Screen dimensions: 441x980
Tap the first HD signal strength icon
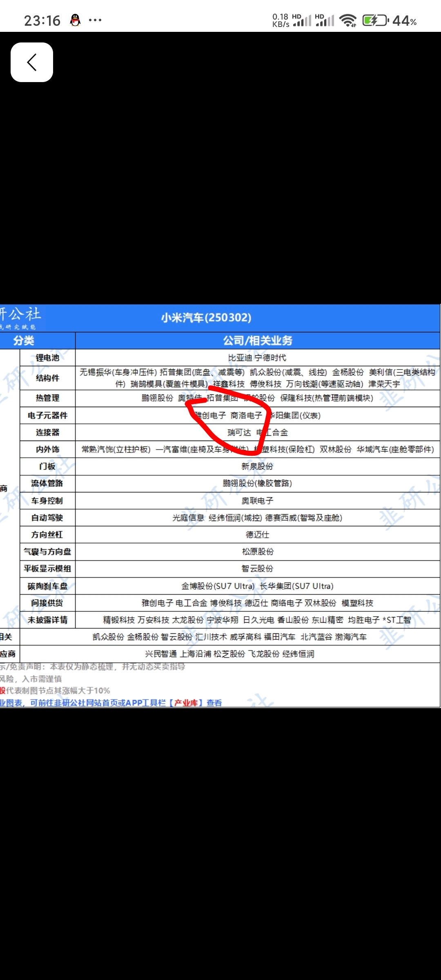(302, 20)
